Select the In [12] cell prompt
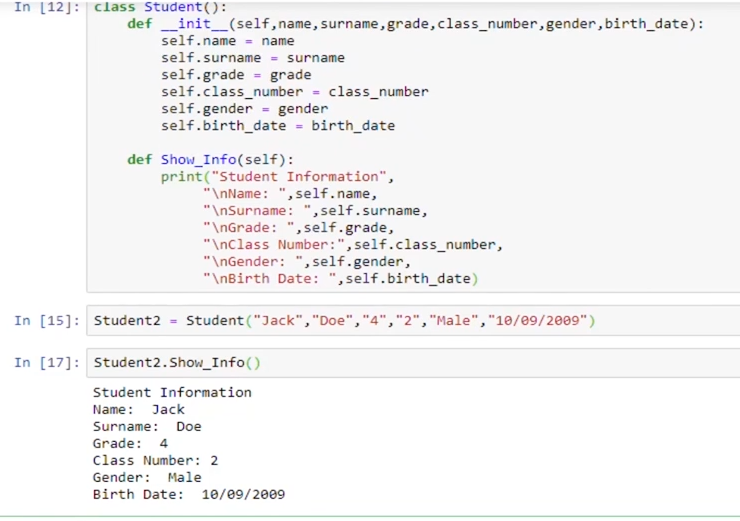Screen dimensions: 740x521 [47, 7]
